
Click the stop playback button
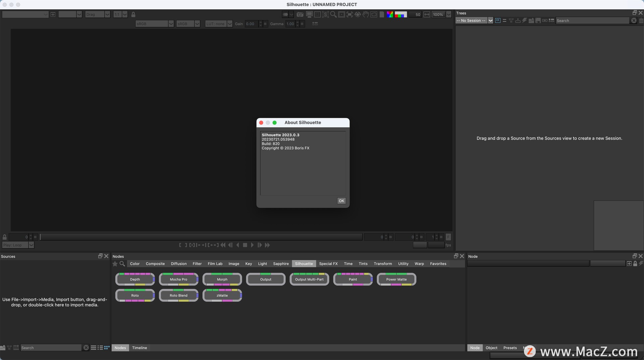click(245, 245)
